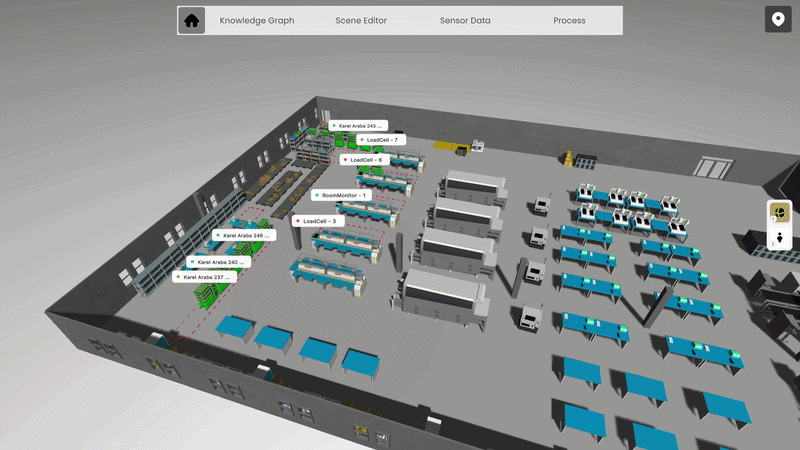Click the map location pin icon
Viewport: 800px width, 450px height.
click(778, 20)
